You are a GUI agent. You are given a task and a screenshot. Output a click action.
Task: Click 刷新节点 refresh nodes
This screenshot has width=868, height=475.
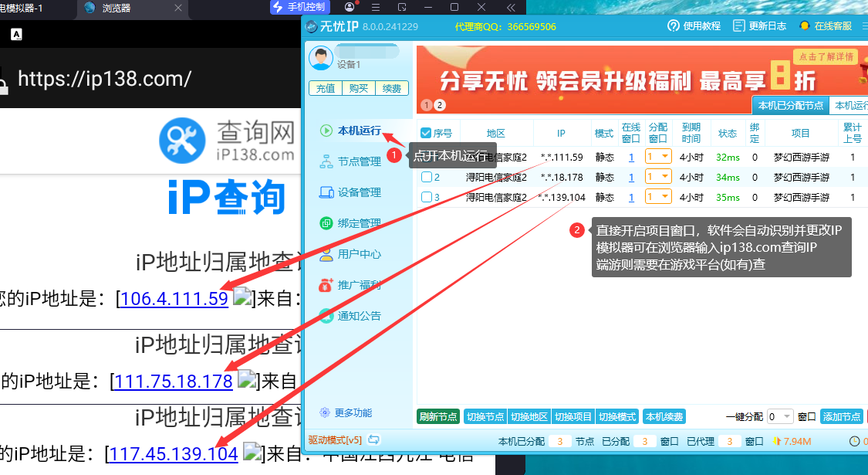(438, 417)
